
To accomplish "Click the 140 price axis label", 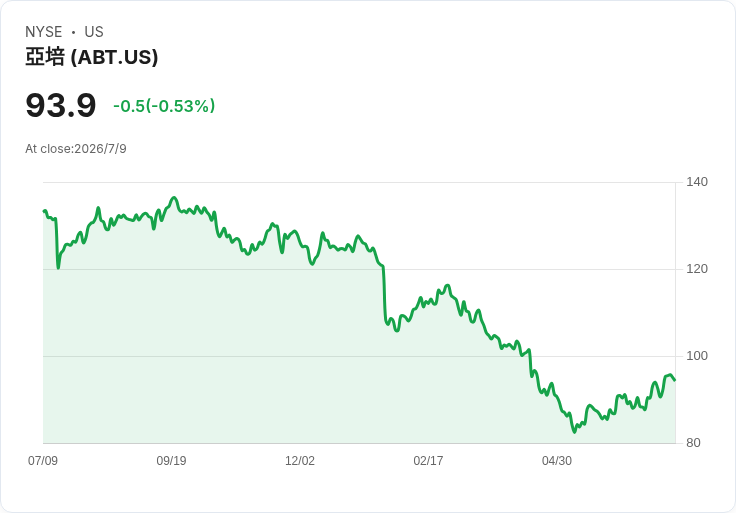I will [697, 182].
